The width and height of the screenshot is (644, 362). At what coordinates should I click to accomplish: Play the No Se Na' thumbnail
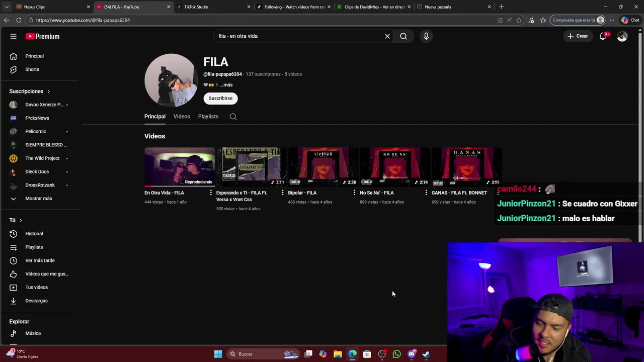[x=395, y=167]
